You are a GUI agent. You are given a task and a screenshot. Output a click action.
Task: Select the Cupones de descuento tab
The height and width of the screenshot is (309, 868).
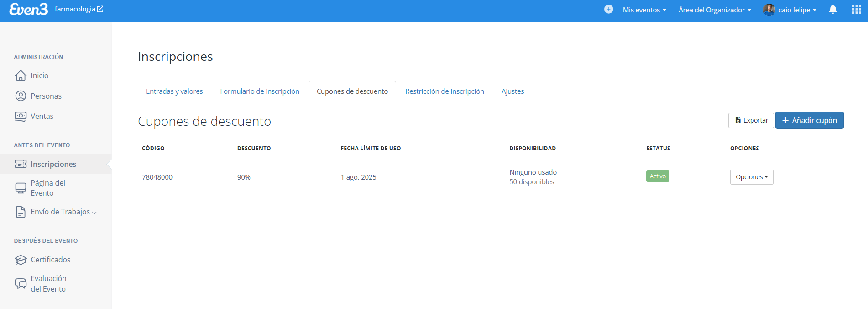pyautogui.click(x=352, y=91)
